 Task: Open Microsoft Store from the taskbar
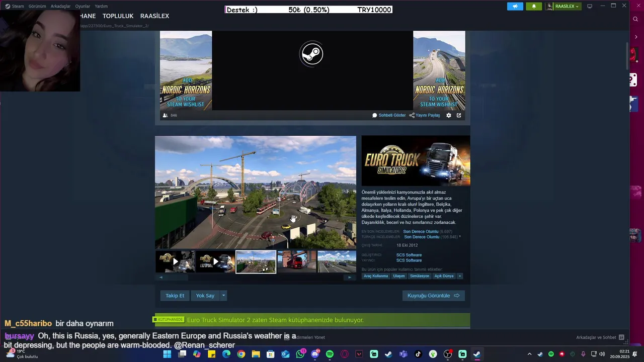tap(271, 354)
